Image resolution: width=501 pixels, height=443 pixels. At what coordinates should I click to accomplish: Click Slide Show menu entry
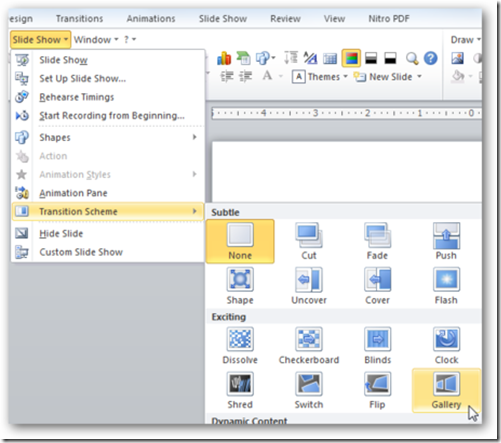point(108,60)
